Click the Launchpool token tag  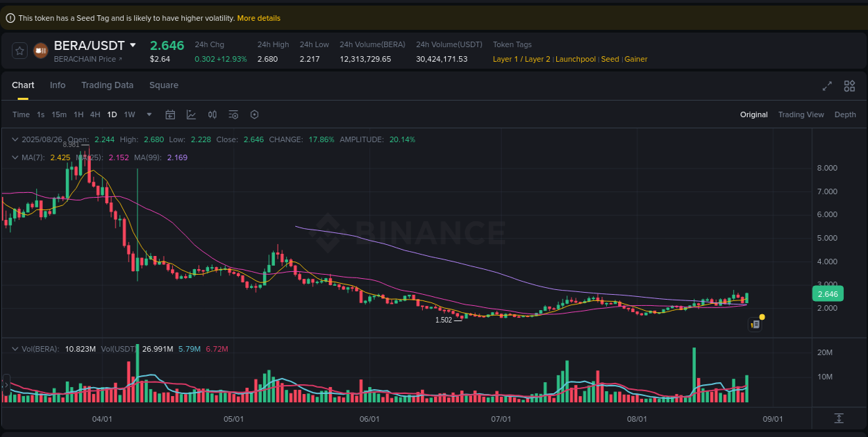click(576, 59)
